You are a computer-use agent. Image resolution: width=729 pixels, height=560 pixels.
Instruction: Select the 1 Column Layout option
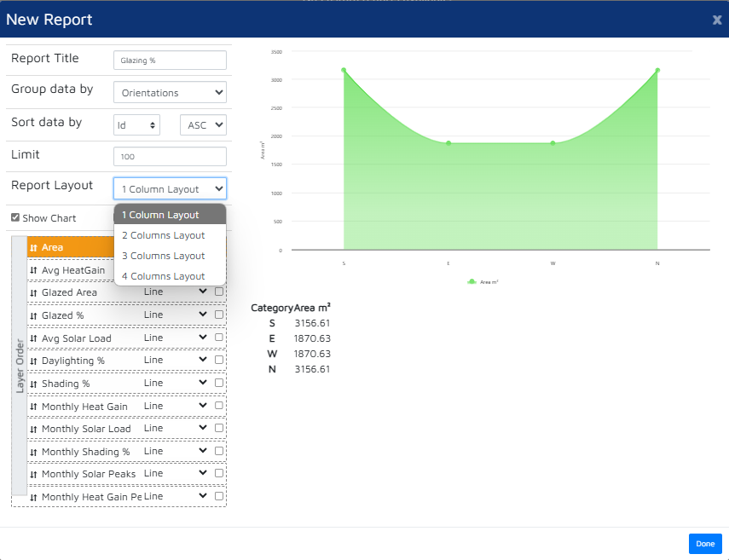point(170,215)
